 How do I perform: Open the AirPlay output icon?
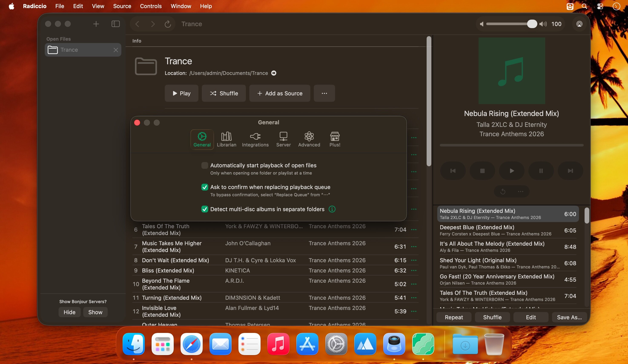(x=579, y=24)
